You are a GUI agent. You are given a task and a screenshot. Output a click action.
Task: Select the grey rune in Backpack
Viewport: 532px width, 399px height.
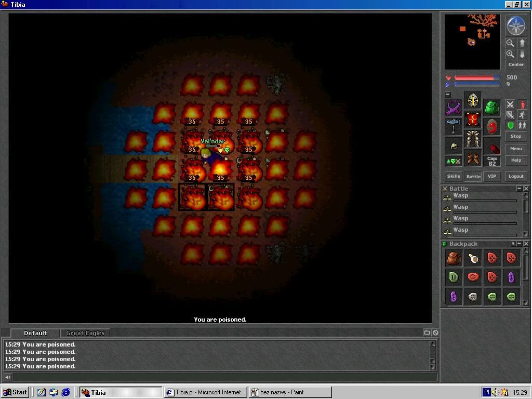coord(473,297)
